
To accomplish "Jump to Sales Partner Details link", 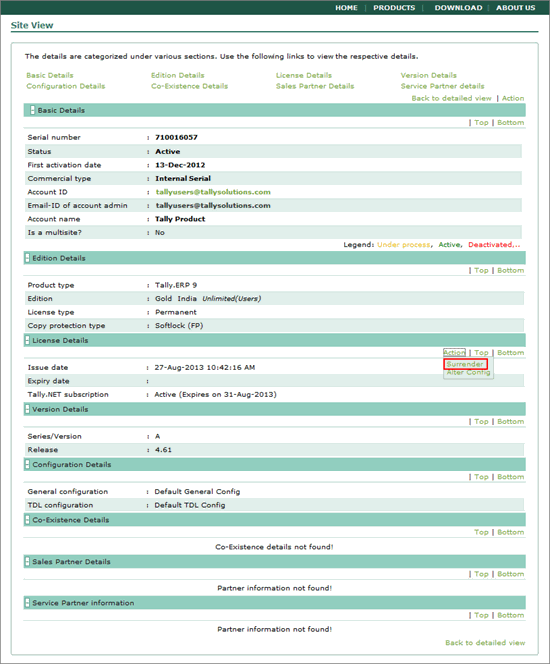I will (315, 86).
